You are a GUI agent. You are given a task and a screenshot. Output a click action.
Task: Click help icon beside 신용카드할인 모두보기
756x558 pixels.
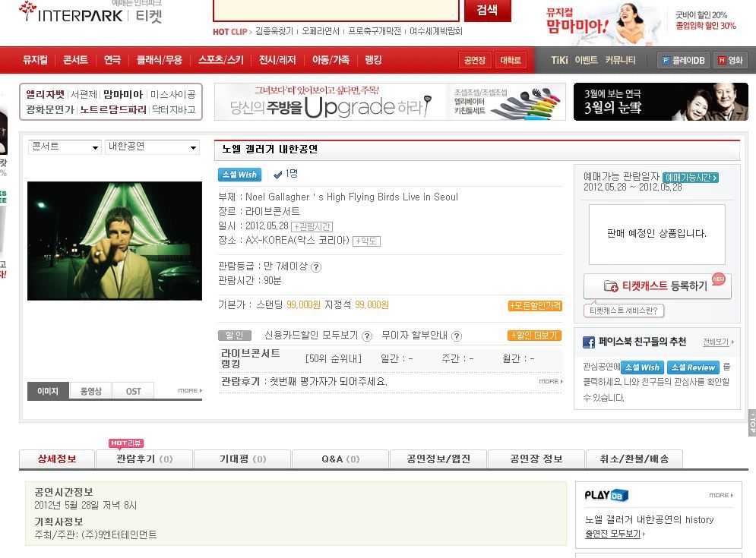point(367,336)
